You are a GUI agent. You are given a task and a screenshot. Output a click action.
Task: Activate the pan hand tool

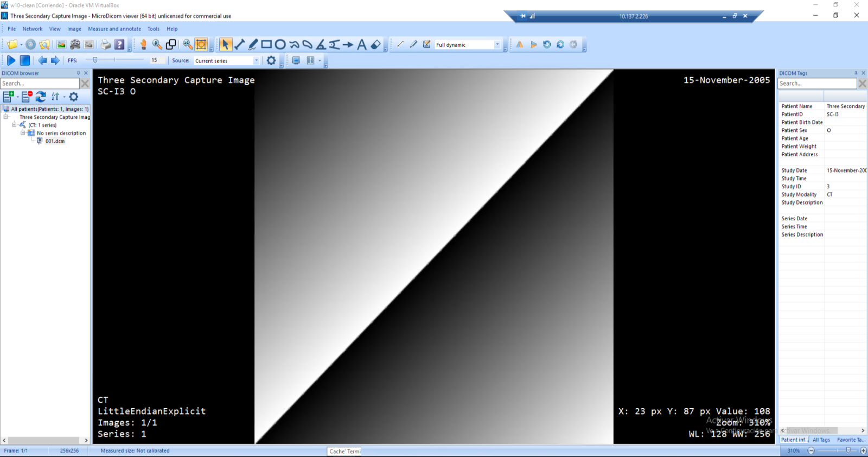143,45
